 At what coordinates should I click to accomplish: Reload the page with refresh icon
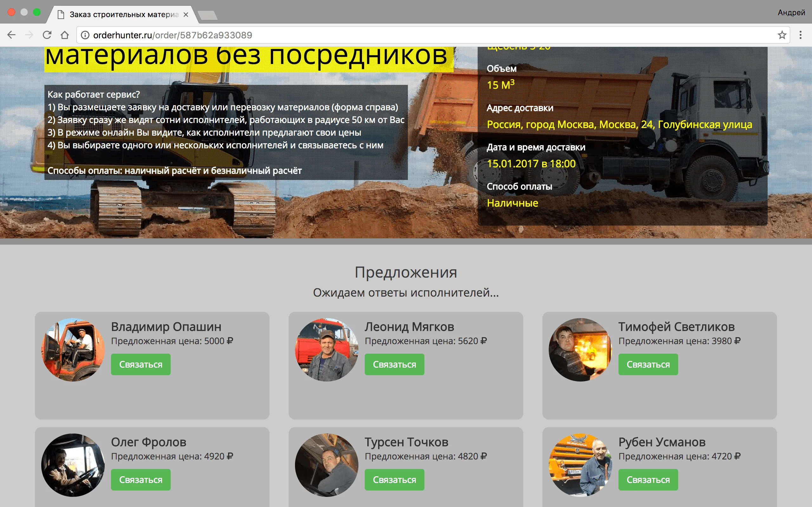pos(47,35)
